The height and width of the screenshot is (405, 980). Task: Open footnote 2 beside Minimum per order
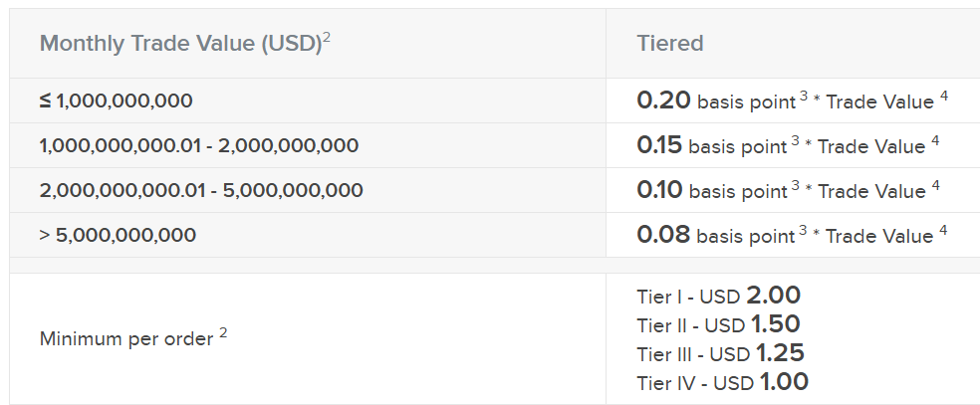(x=223, y=333)
